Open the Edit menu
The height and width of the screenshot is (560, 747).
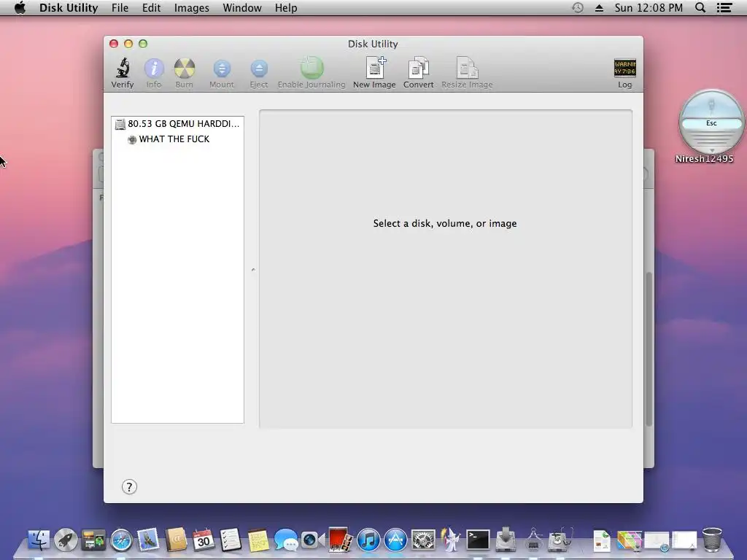(151, 7)
